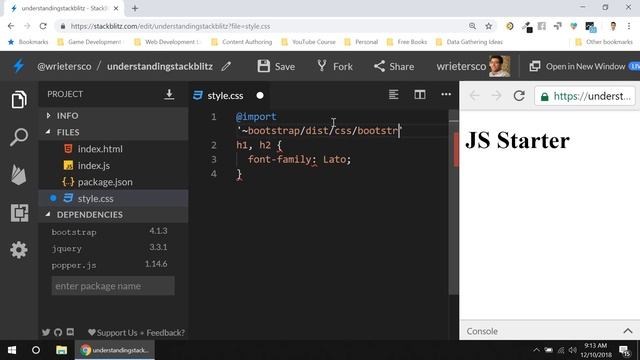Viewport: 640px width, 360px height.
Task: Click the editor vertical scrollbar
Action: [x=453, y=202]
